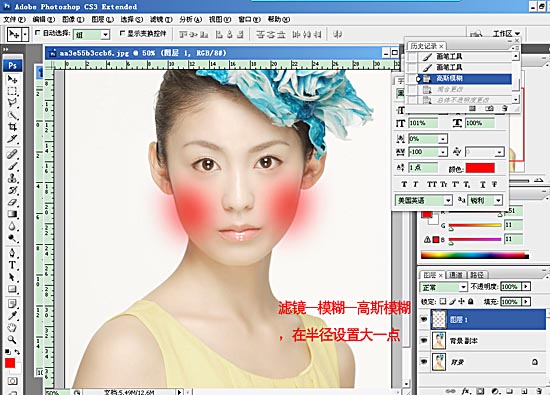The height and width of the screenshot is (395, 550).
Task: Select the Move tool in toolbox
Action: tap(12, 79)
